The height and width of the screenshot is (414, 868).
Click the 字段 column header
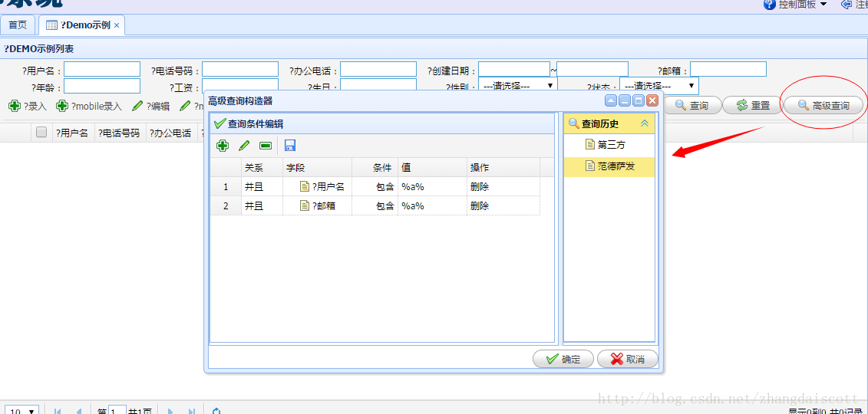coord(318,167)
